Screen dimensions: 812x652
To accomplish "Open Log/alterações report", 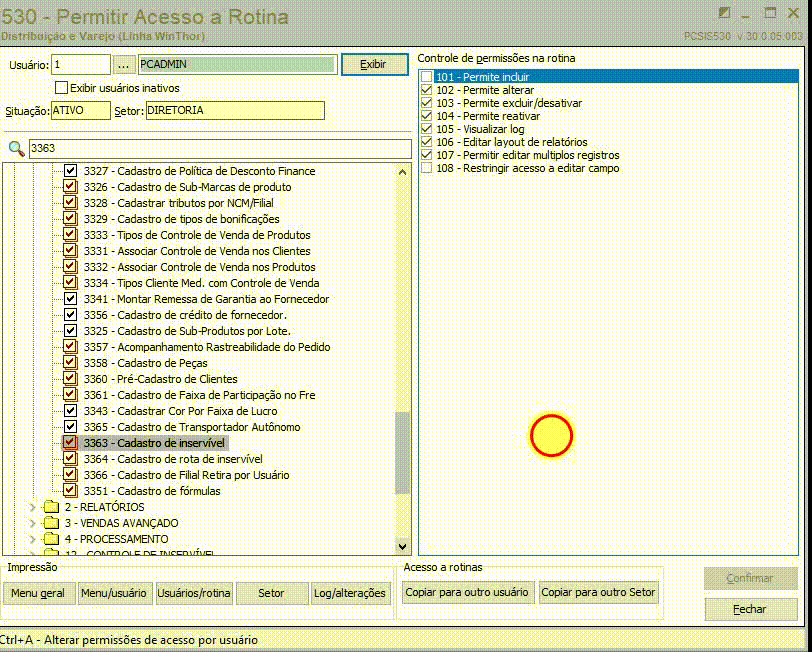I will tap(350, 593).
